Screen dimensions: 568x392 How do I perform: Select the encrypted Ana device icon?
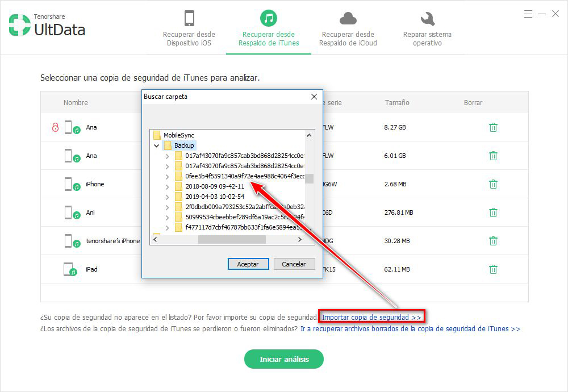(x=72, y=127)
